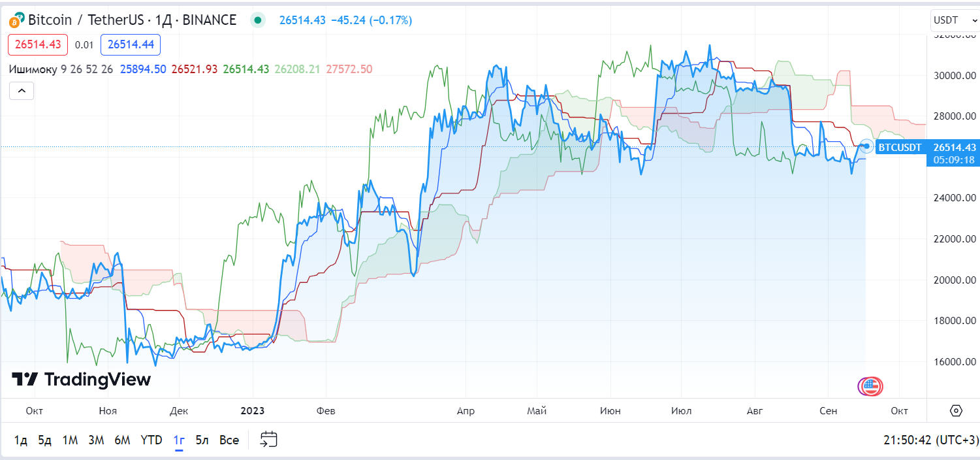Select the 1г one-year range
The height and width of the screenshot is (460, 980).
click(179, 440)
